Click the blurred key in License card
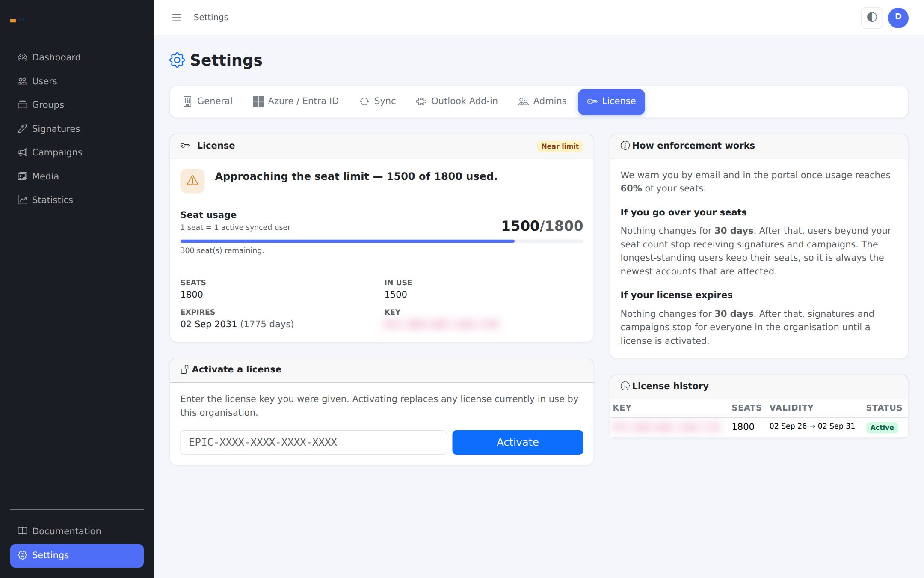The width and height of the screenshot is (924, 578). point(441,324)
